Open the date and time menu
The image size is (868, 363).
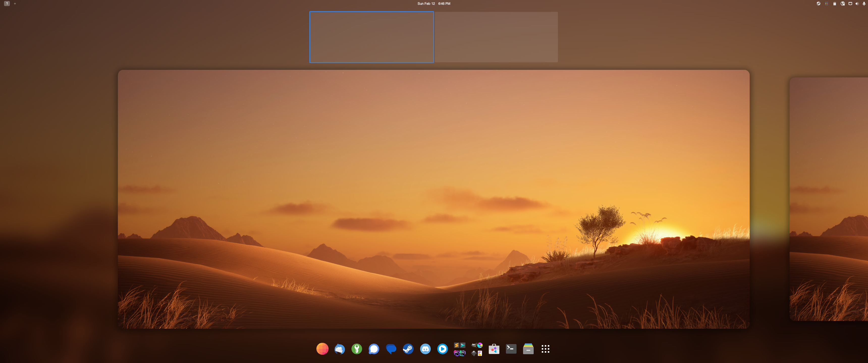[x=434, y=4]
